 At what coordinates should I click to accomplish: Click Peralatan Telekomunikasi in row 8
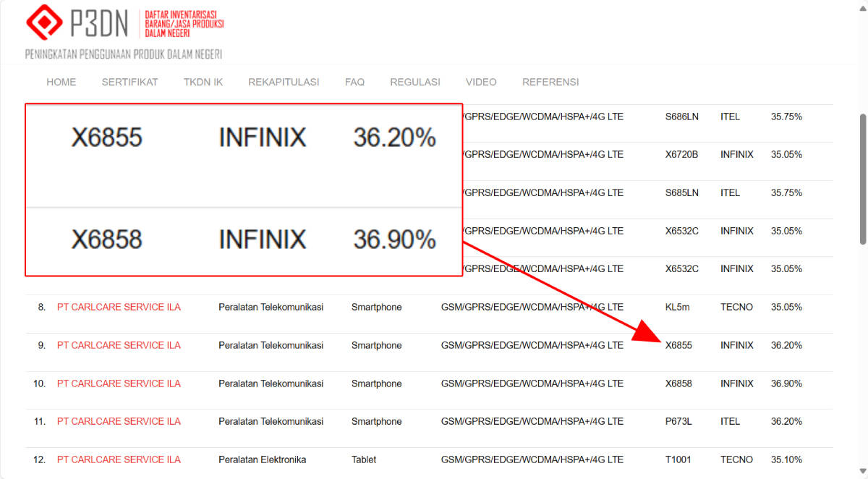point(271,307)
